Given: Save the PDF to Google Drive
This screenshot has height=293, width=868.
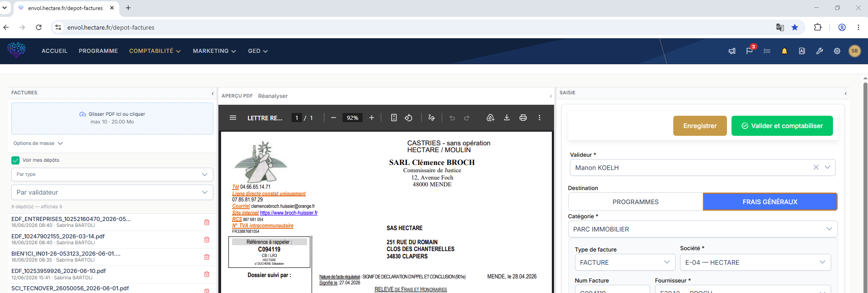Looking at the screenshot, I should (x=490, y=118).
